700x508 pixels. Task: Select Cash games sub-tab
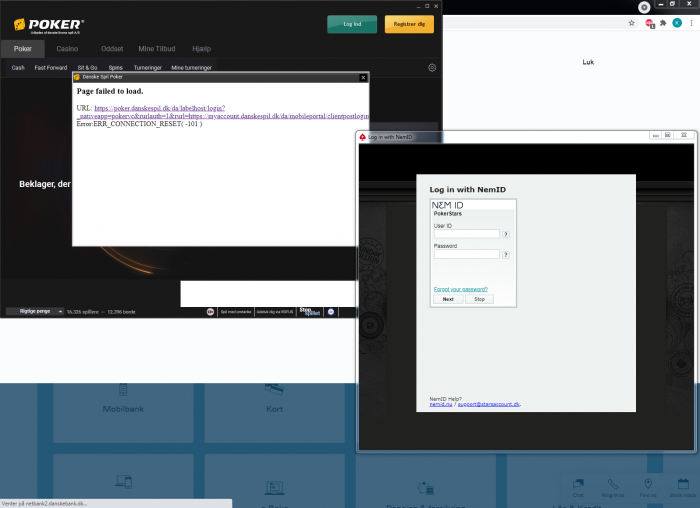tap(18, 68)
